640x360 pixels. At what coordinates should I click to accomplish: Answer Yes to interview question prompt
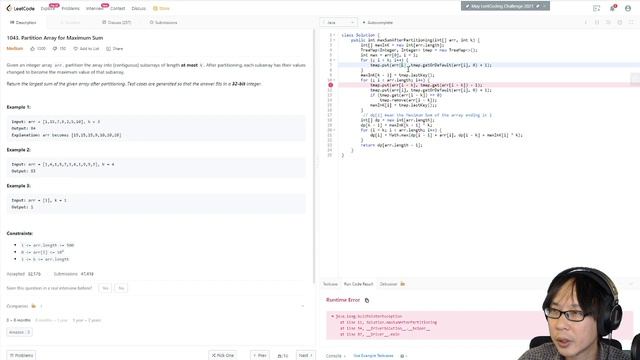[105, 288]
